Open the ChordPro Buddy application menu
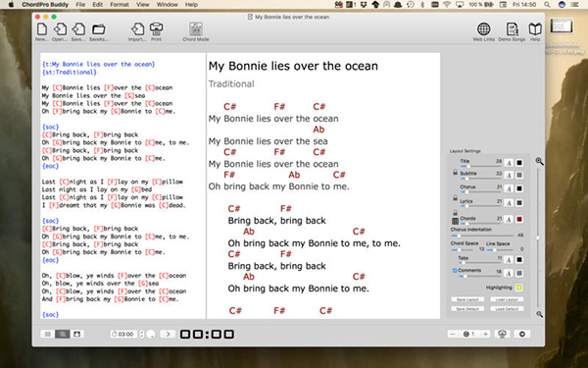The image size is (588, 368). click(x=45, y=5)
